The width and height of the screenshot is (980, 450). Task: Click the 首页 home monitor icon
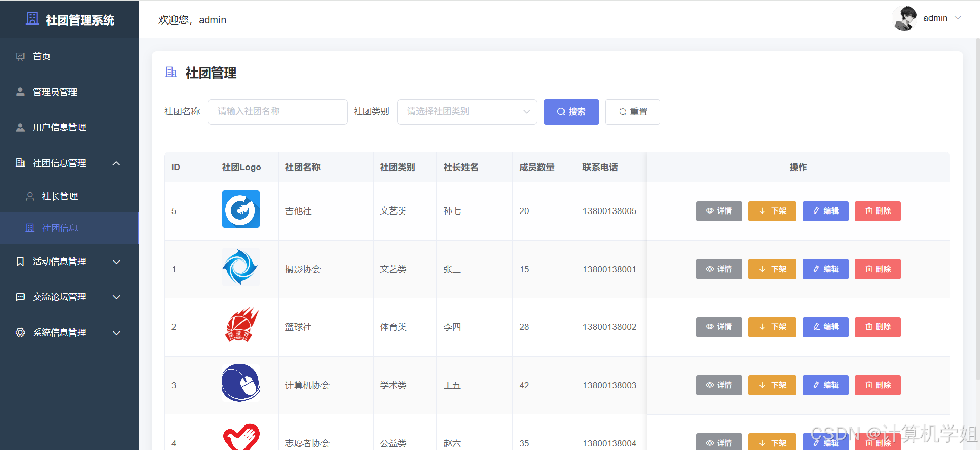(x=20, y=56)
